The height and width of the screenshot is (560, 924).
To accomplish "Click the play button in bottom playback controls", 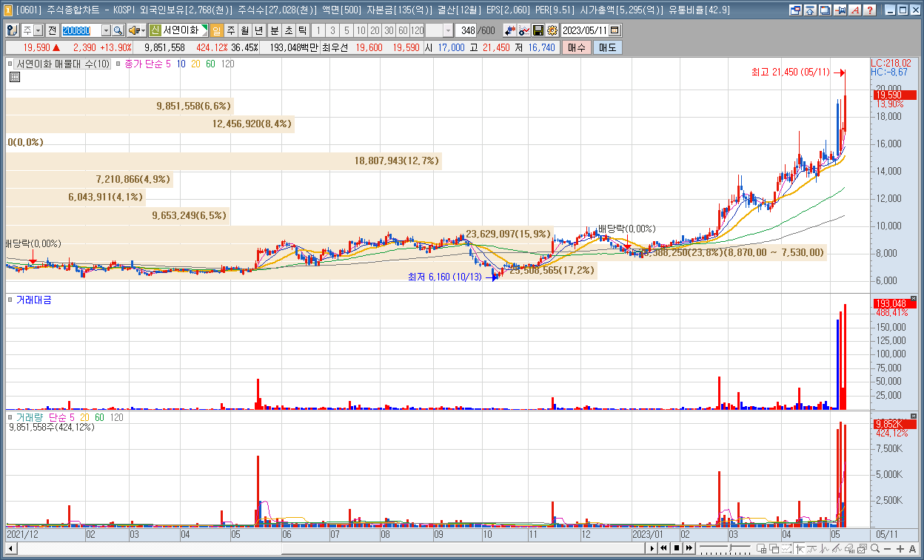I will [652, 548].
